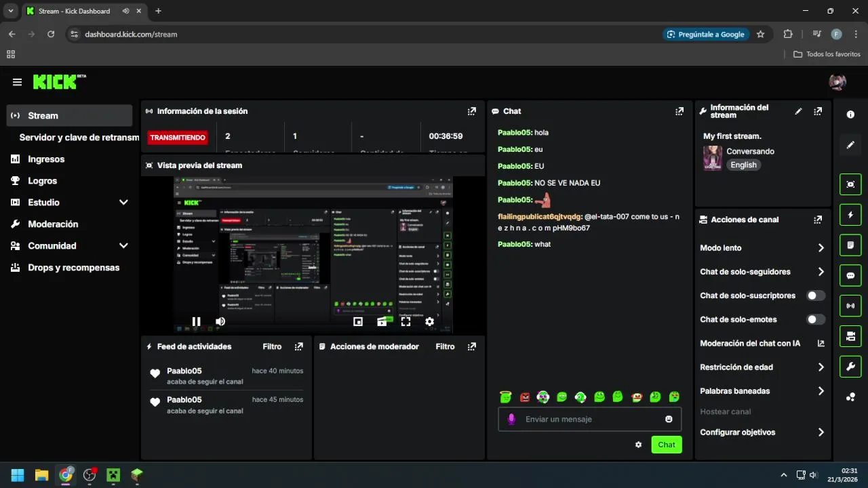This screenshot has width=868, height=488.
Task: Pop out the Feed de actividades panel
Action: click(x=299, y=346)
